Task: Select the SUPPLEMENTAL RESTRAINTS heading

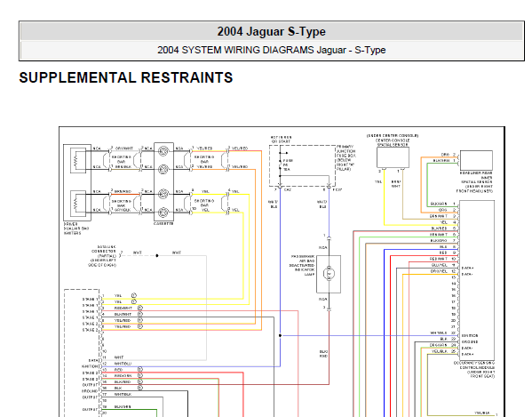Action: (126, 77)
